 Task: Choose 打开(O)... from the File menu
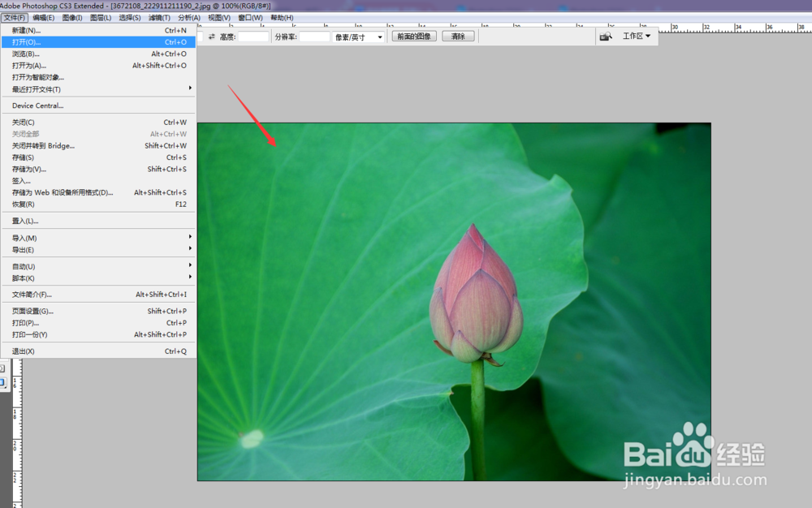point(98,42)
